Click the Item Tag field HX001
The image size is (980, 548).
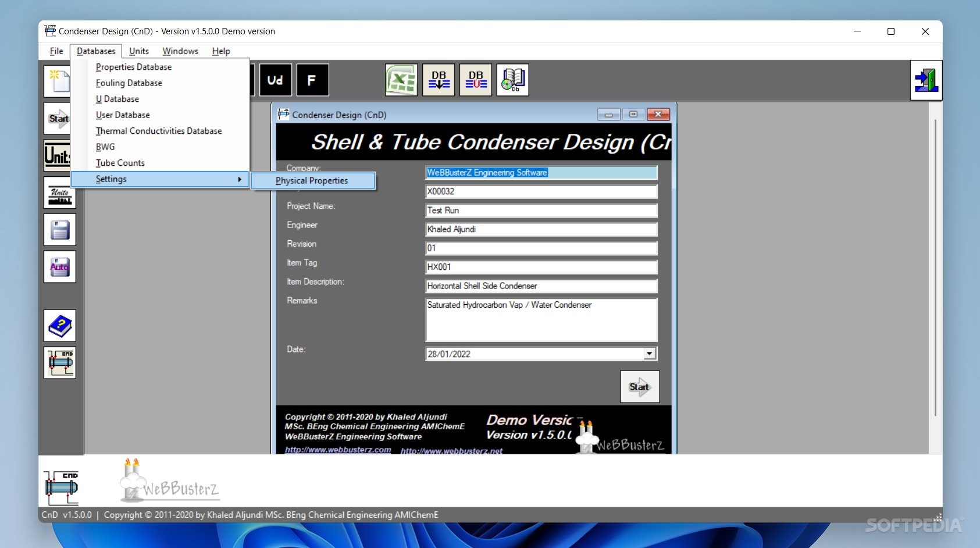coord(541,267)
